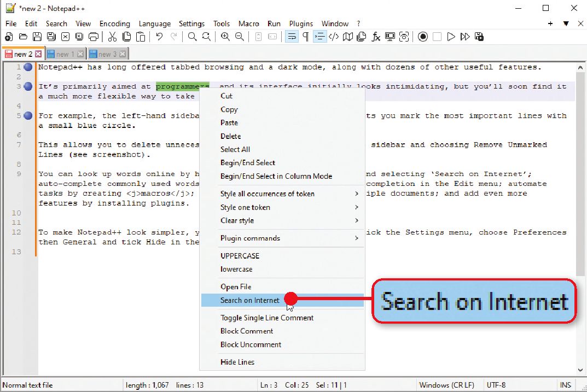This screenshot has height=392, width=587.
Task: Close the new 2 tab
Action: click(38, 54)
